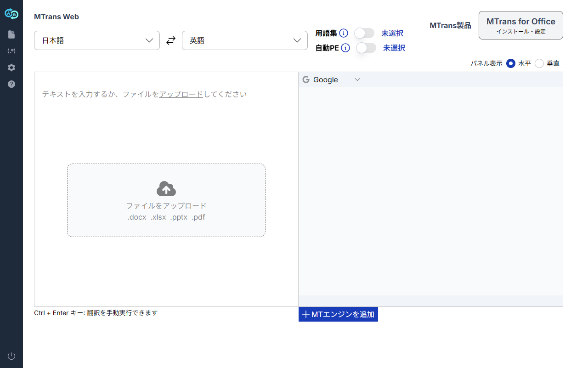588x368 pixels.
Task: Click 未選択 link next to 自動PE
Action: [x=394, y=48]
